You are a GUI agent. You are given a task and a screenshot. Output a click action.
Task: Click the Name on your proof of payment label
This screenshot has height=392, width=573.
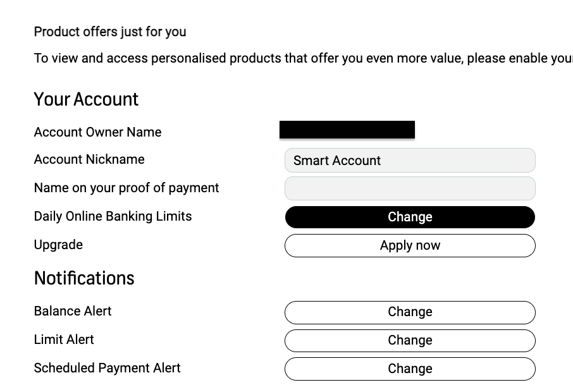click(126, 188)
